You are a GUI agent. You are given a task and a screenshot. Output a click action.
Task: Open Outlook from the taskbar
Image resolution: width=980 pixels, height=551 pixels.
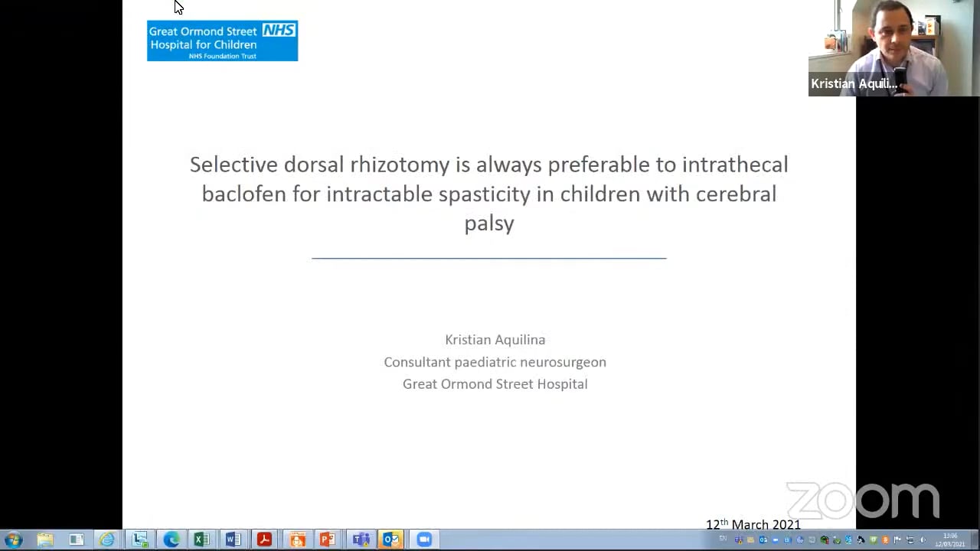[x=391, y=540]
